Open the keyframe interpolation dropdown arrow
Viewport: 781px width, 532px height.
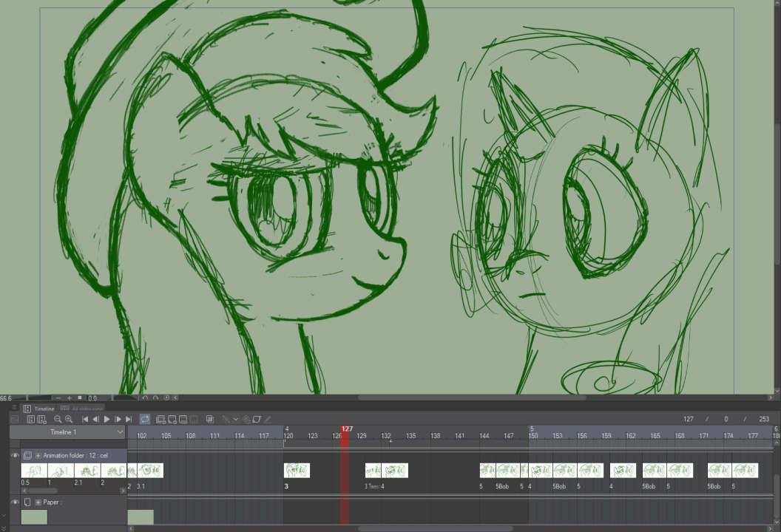236,420
